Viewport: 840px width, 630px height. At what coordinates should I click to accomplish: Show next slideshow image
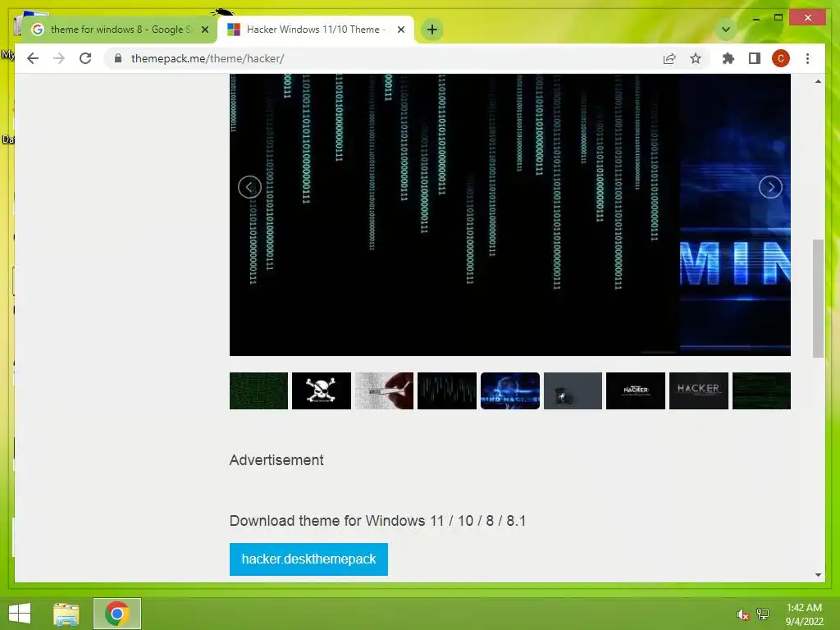click(770, 187)
